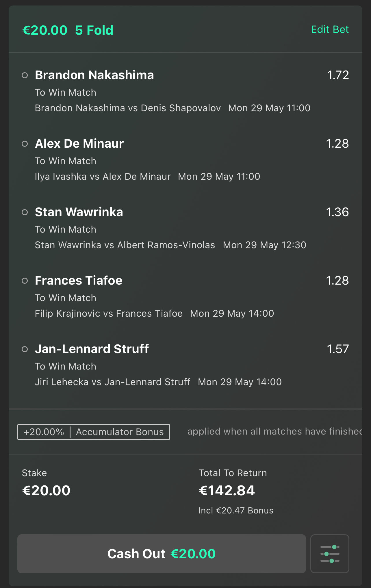371x588 pixels.
Task: Select the Brandon Nakashima selection name
Action: click(94, 75)
